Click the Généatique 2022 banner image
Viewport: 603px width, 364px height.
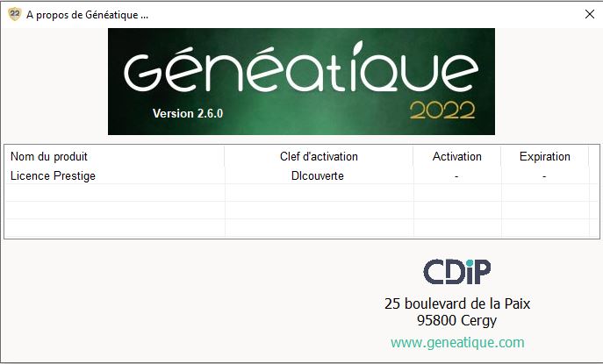pos(301,82)
